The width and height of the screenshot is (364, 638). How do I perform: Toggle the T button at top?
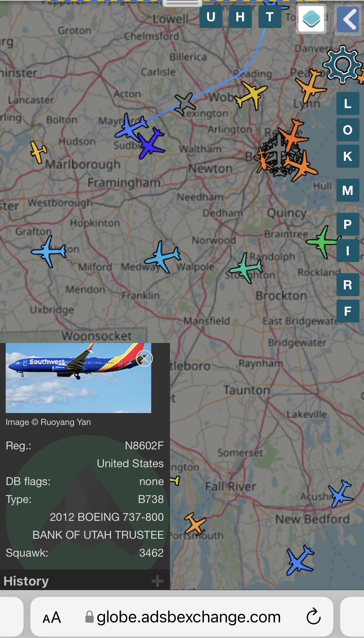pos(270,17)
